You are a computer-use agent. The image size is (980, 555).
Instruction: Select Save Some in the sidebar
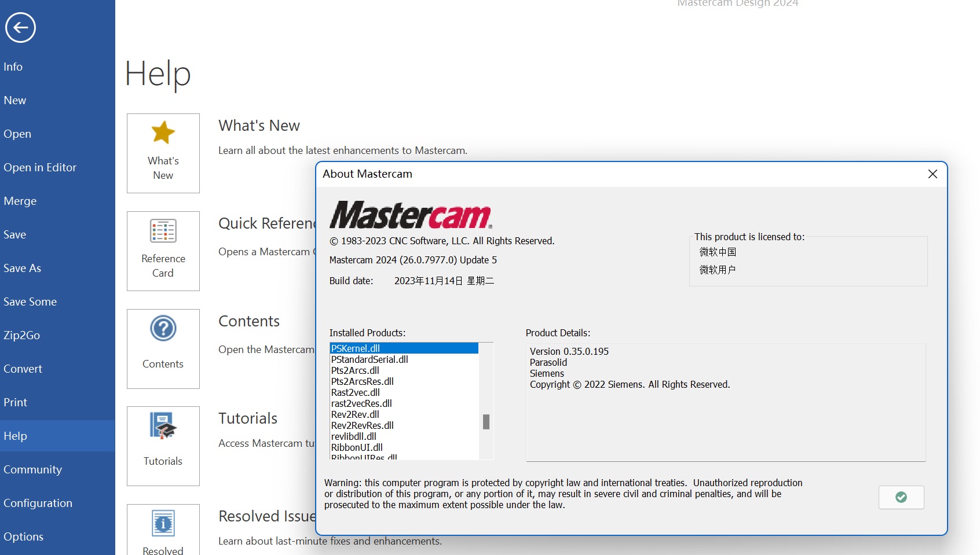(58, 302)
